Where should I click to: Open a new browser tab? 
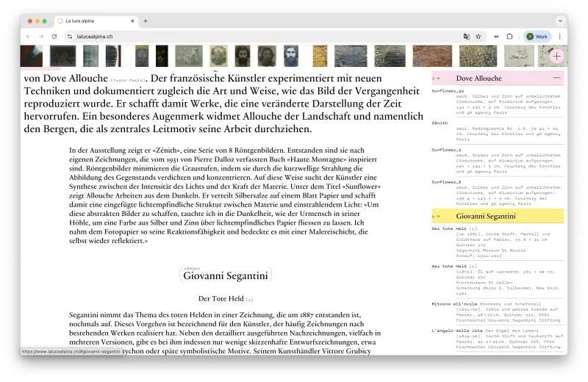pyautogui.click(x=146, y=21)
